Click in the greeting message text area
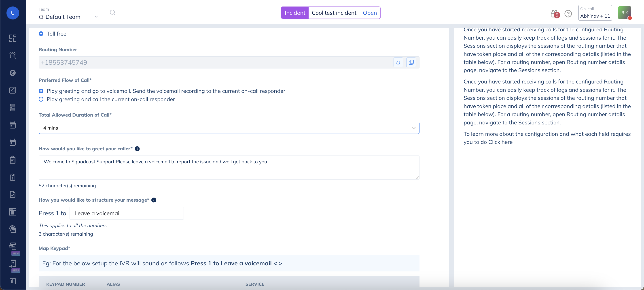 pyautogui.click(x=229, y=168)
